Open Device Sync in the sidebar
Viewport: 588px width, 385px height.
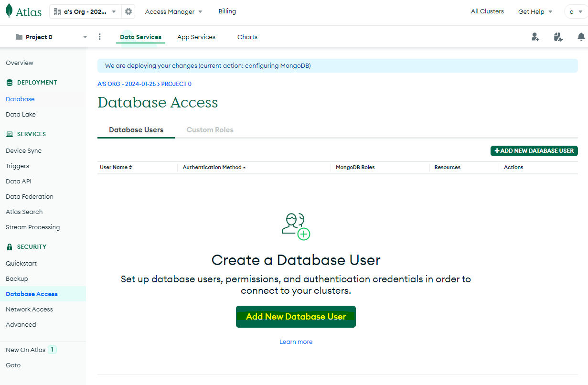(x=23, y=150)
